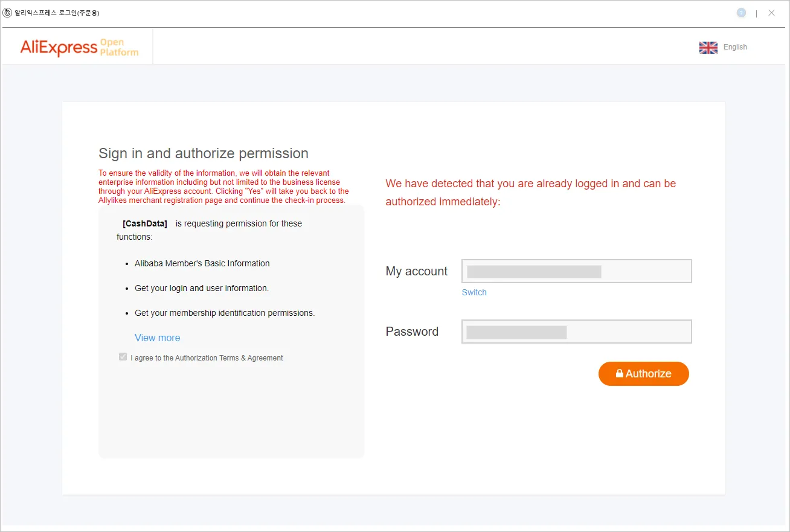Viewport: 790px width, 532px height.
Task: Focus the Password input field
Action: pos(576,332)
